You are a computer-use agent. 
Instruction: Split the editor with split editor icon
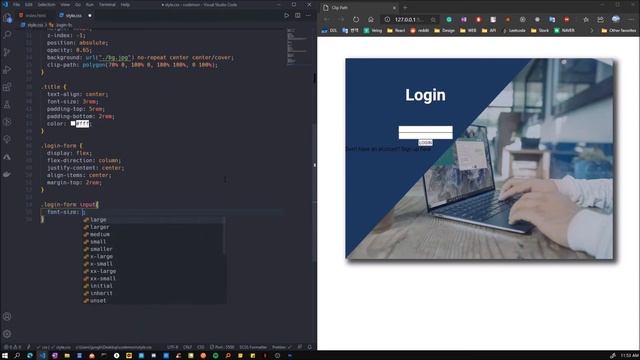(298, 16)
